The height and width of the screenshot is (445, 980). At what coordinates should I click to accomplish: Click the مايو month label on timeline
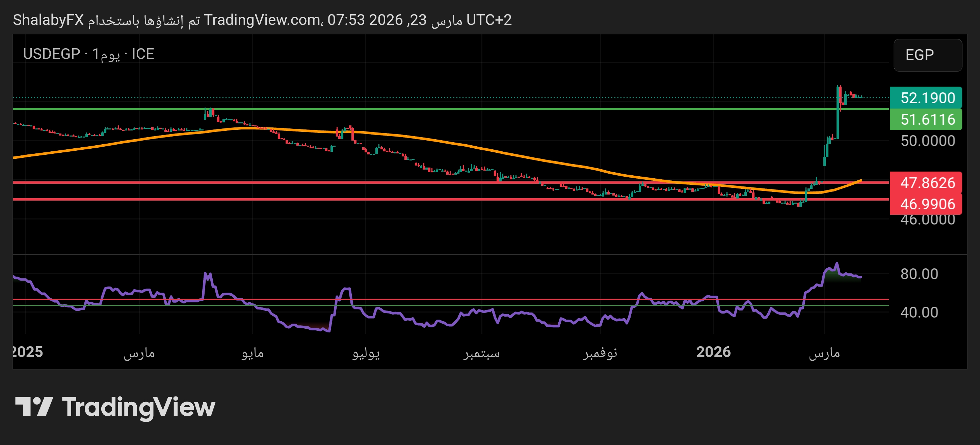253,353
